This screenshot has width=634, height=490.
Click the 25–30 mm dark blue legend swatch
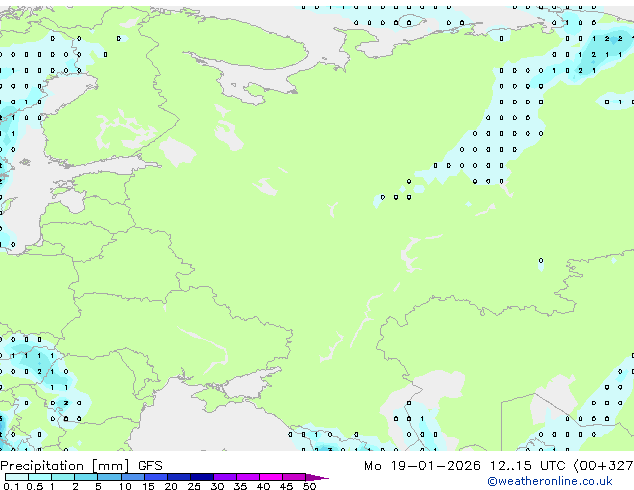[x=202, y=477]
